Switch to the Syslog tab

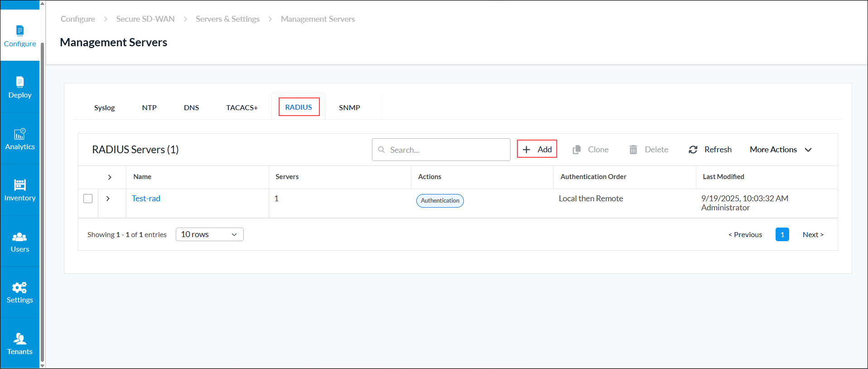coord(104,107)
